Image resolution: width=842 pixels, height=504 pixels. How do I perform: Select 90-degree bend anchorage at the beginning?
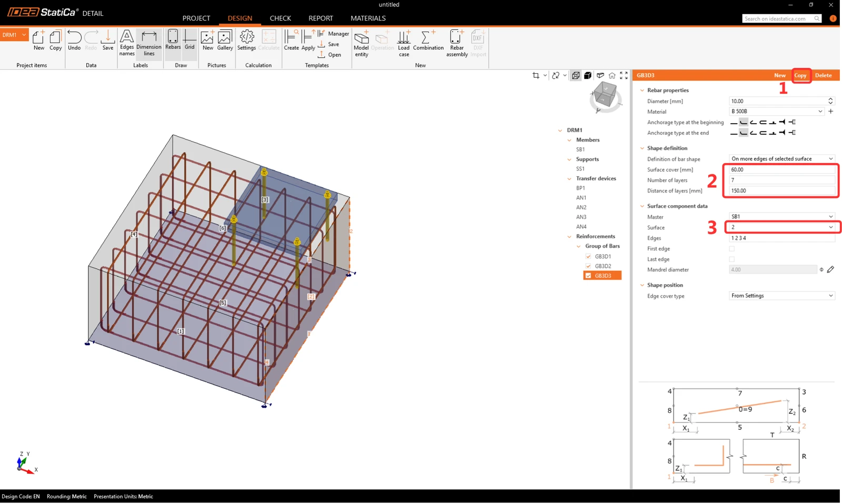click(743, 122)
